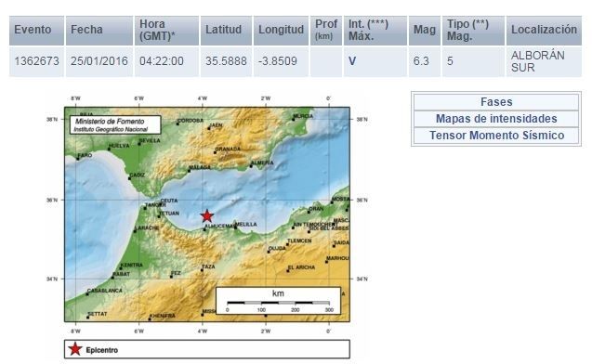Click the red epicenter star on map
Screen dimensions: 592x364
pos(207,215)
